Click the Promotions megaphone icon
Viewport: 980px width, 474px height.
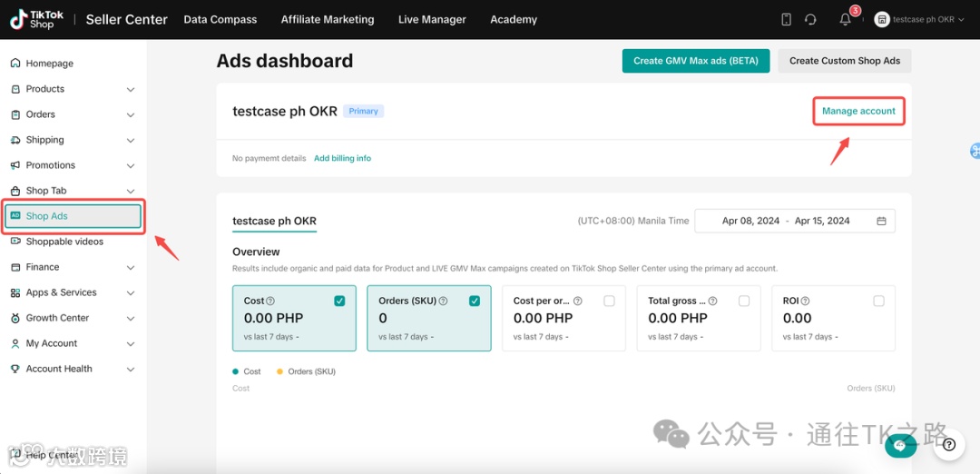click(15, 165)
